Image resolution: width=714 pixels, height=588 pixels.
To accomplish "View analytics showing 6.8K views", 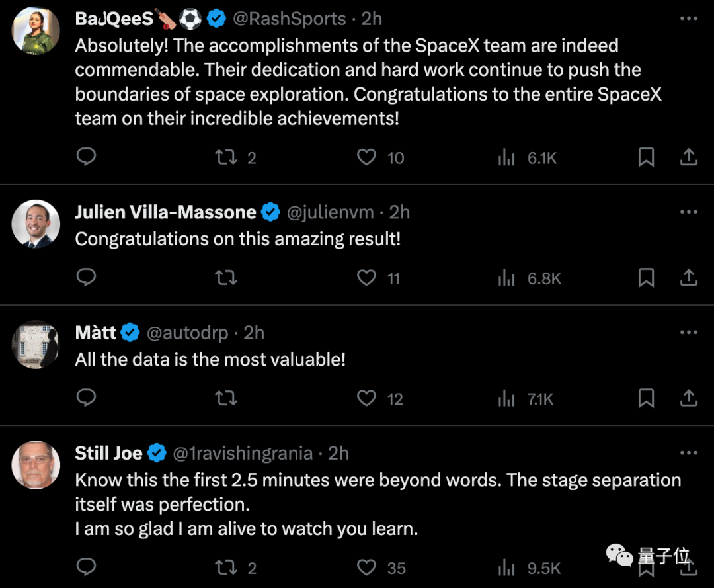I will 530,278.
